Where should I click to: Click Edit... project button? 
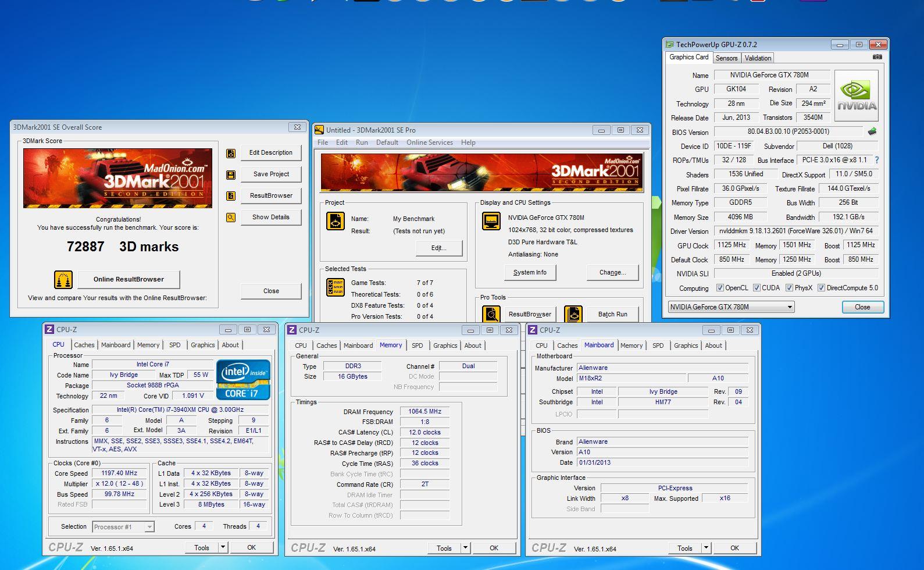tap(438, 248)
